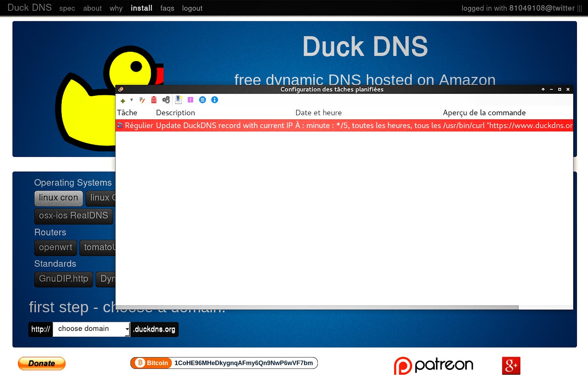Click the Duck DNS brand link in the navbar
The height and width of the screenshot is (392, 588).
[x=29, y=8]
